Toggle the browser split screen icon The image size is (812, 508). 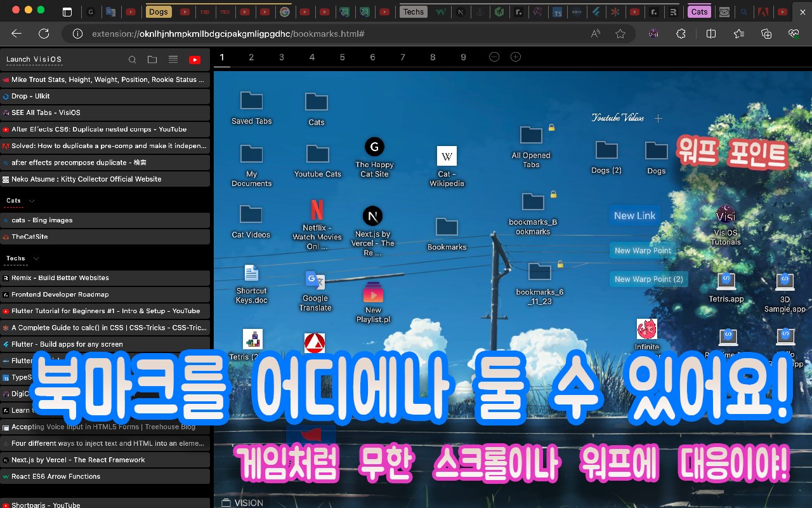click(711, 34)
